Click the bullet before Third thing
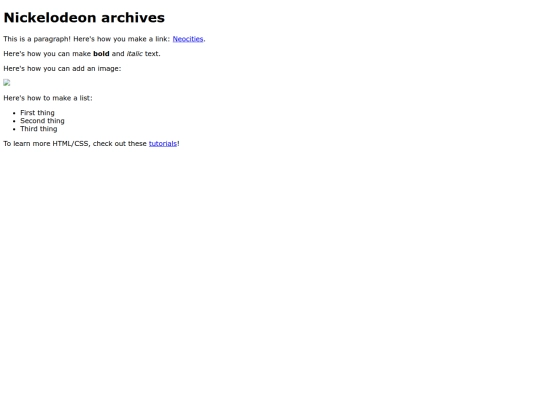Viewport: 540px width, 405px height. (x=14, y=129)
